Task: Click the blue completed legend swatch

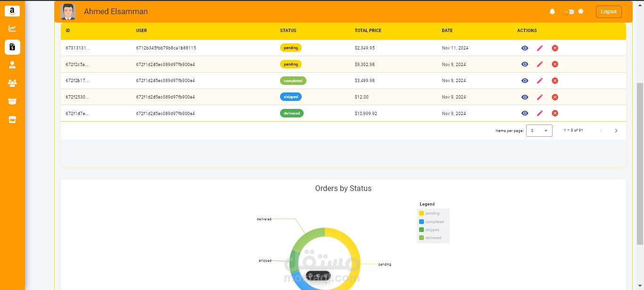Action: click(x=421, y=222)
